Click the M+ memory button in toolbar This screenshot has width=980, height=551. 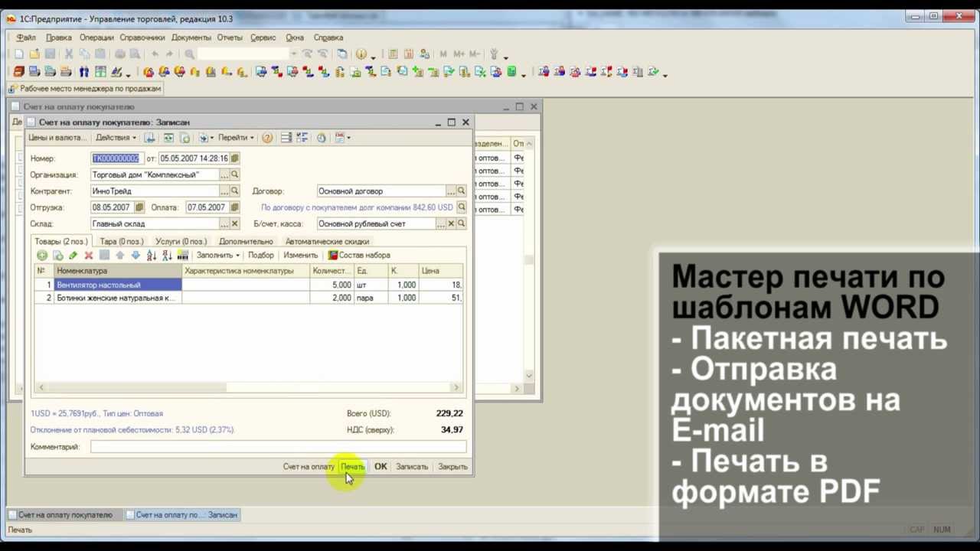459,54
